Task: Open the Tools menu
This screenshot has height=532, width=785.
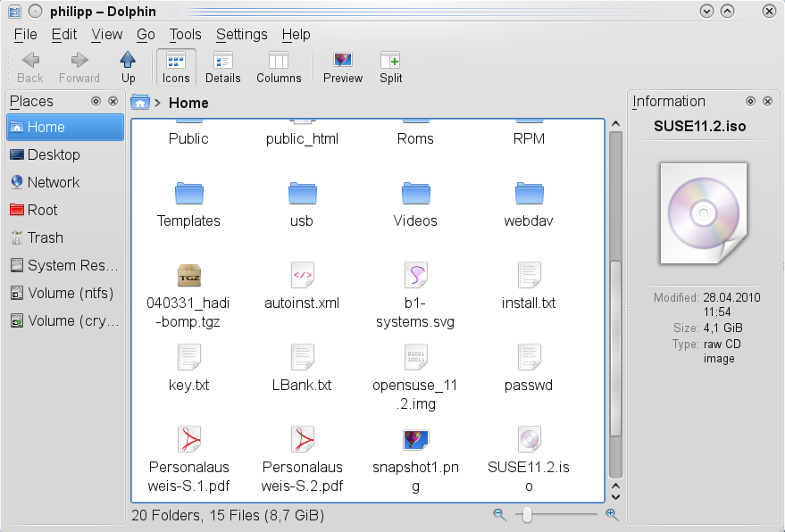Action: [x=185, y=35]
